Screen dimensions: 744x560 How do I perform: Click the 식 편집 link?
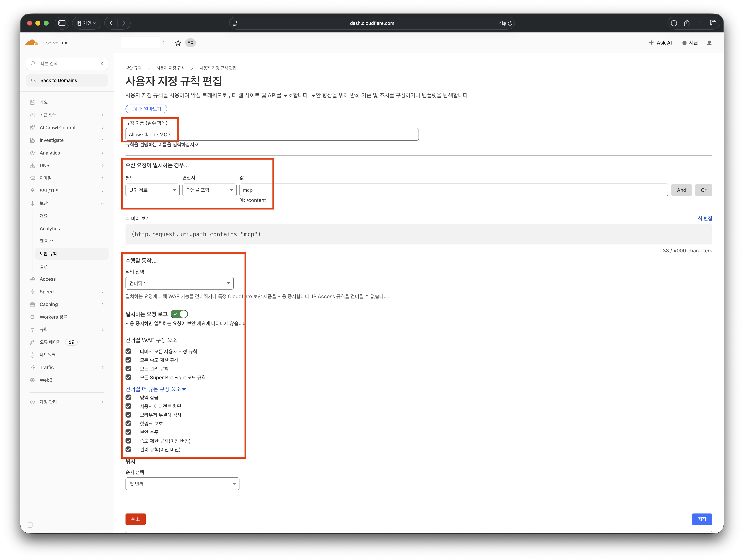tap(705, 218)
